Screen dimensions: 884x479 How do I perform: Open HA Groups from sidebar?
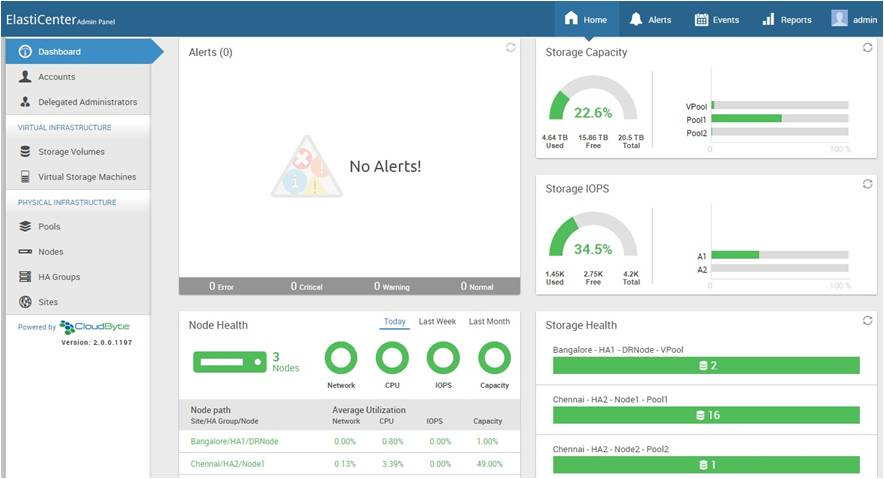click(x=59, y=277)
